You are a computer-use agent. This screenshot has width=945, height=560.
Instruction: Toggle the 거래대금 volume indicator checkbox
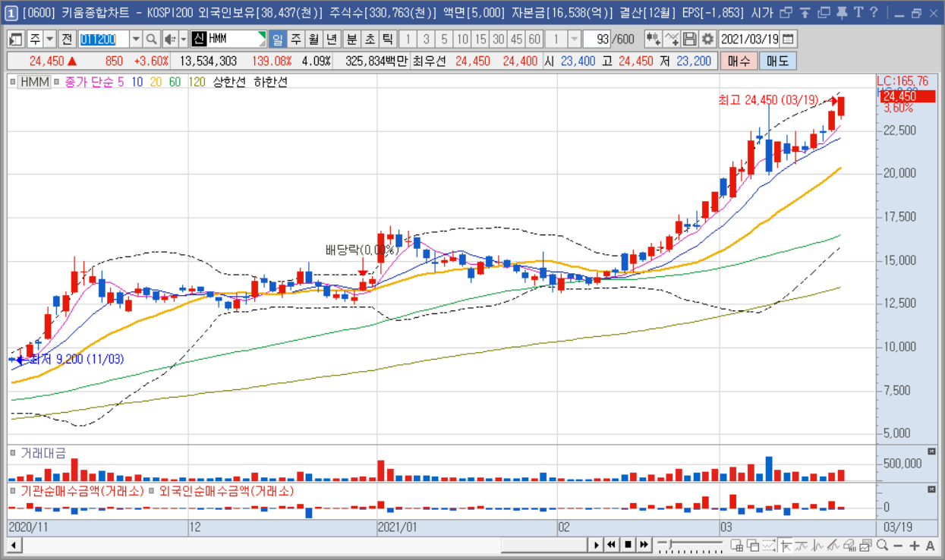(x=13, y=453)
